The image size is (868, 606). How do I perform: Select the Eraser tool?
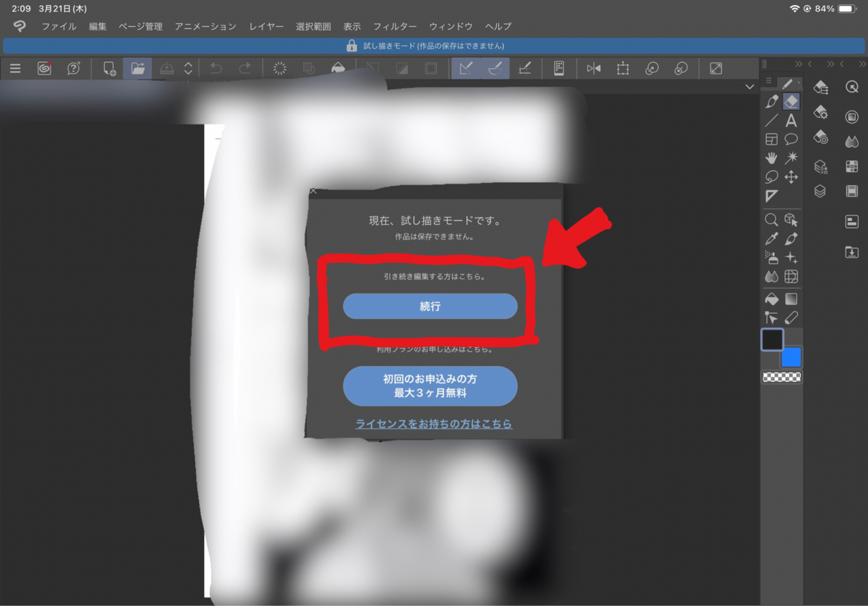pyautogui.click(x=791, y=101)
